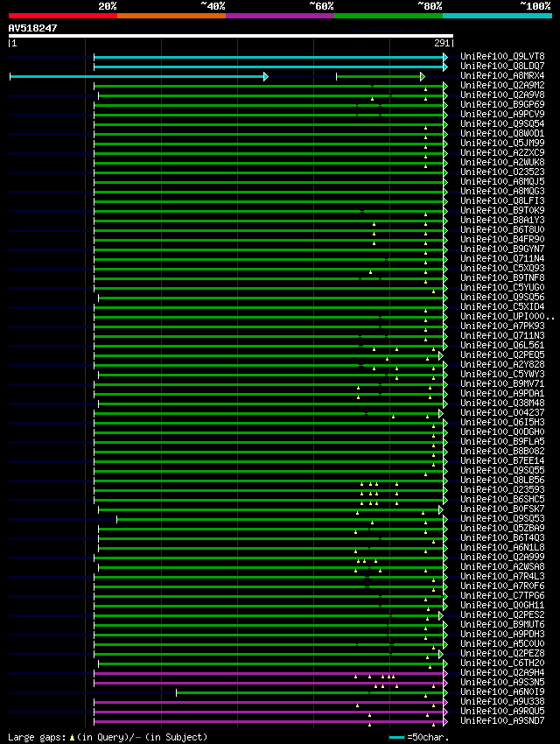Click the cyan =50char. scale swatch

[x=396, y=737]
